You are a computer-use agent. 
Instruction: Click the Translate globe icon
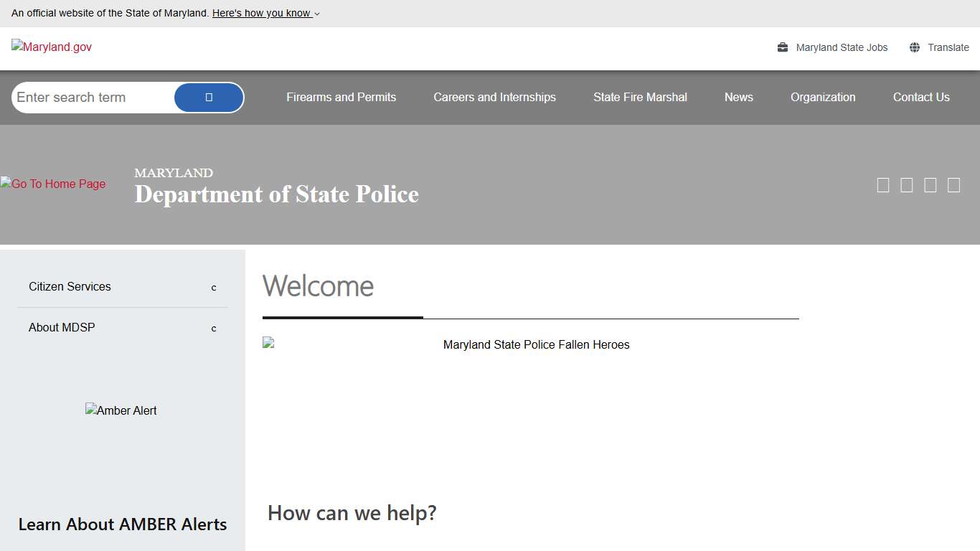point(914,47)
